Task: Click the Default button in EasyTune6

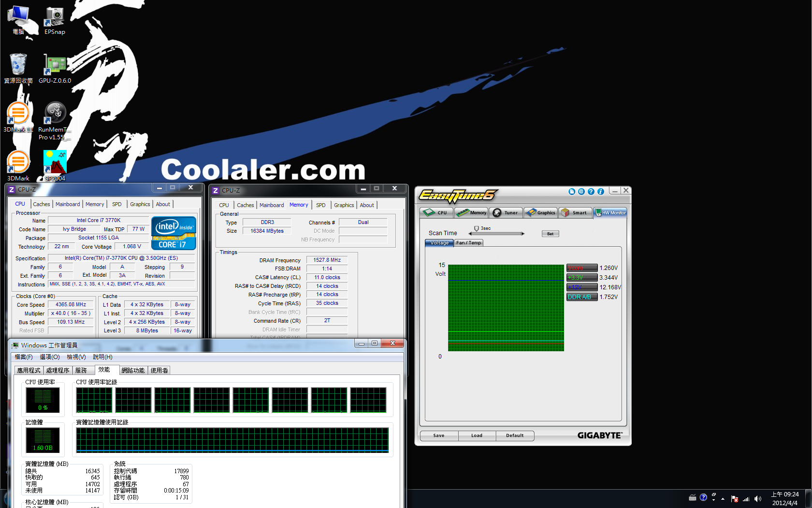Action: (515, 435)
